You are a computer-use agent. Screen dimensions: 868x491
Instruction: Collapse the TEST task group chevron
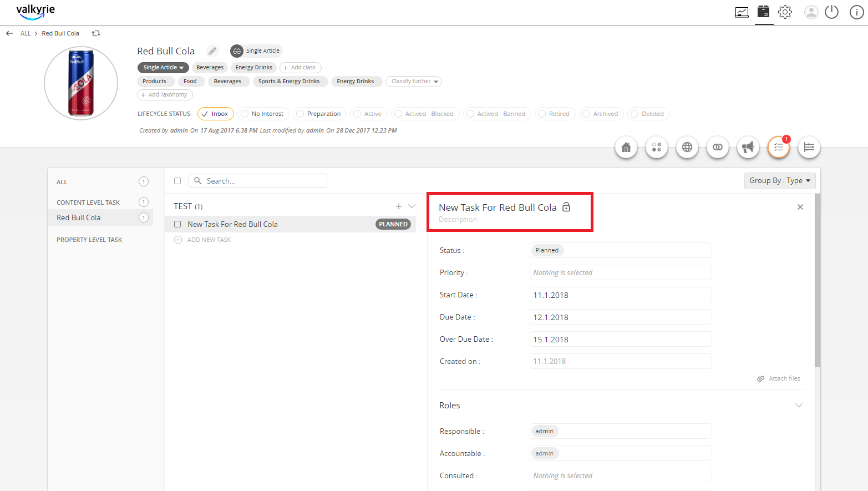[x=412, y=206]
